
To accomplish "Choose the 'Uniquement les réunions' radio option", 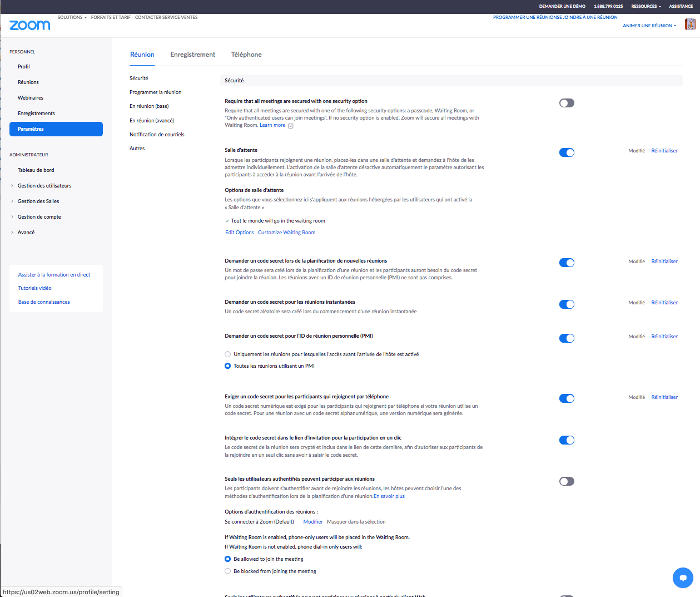I will pos(228,354).
